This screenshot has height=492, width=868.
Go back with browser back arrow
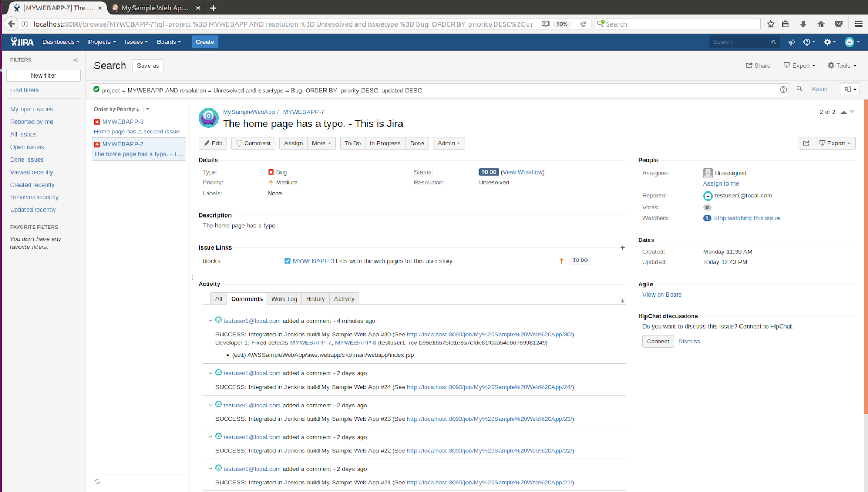tap(11, 24)
